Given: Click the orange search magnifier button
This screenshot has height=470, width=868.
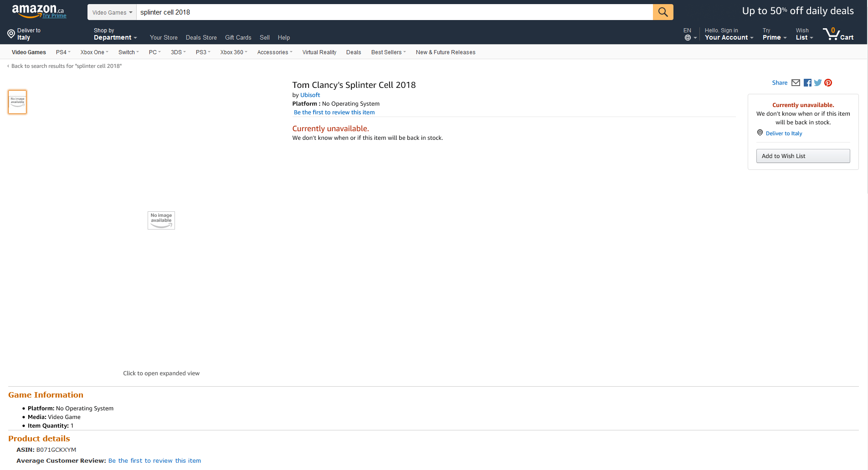Looking at the screenshot, I should (x=663, y=12).
